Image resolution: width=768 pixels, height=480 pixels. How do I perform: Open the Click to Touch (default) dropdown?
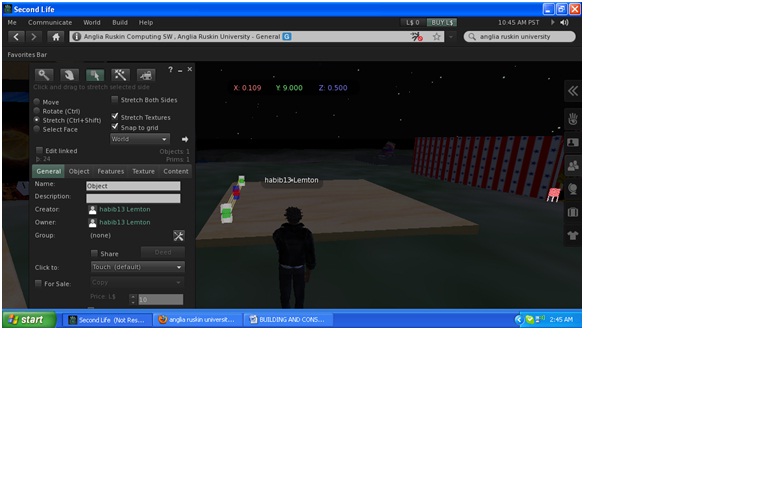click(x=138, y=267)
